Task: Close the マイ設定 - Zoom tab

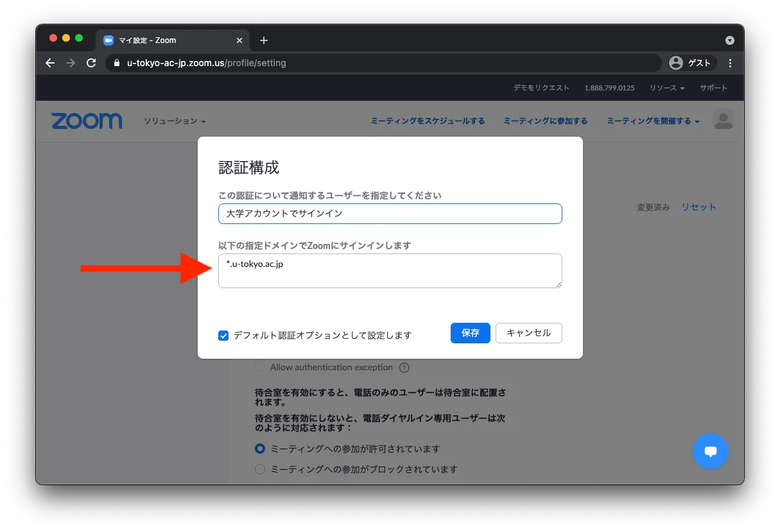Action: click(x=239, y=40)
